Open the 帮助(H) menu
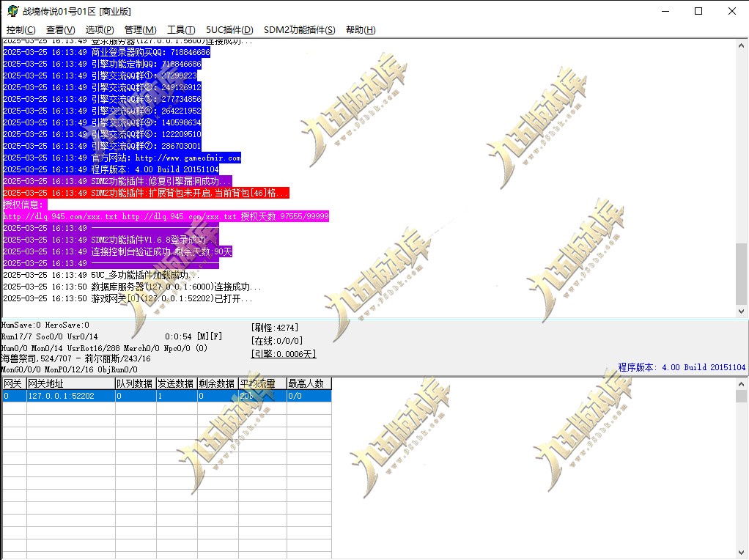The image size is (749, 560). coord(361,29)
